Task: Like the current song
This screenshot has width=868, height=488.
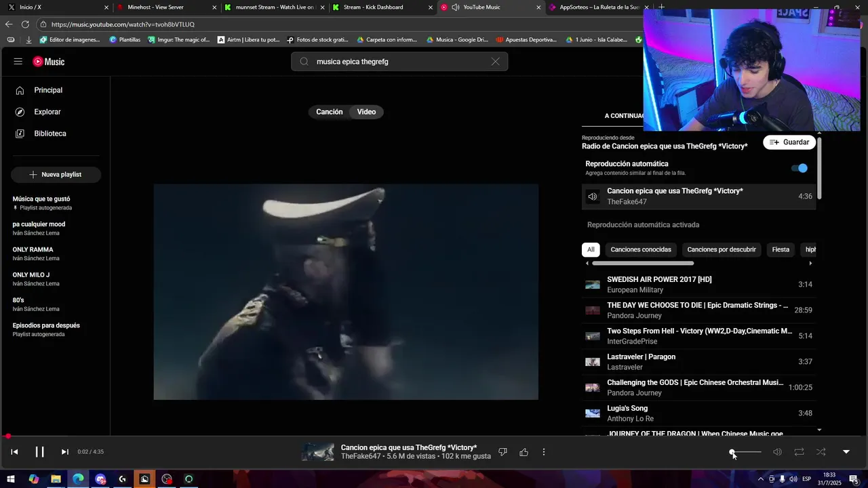Action: pos(524,452)
